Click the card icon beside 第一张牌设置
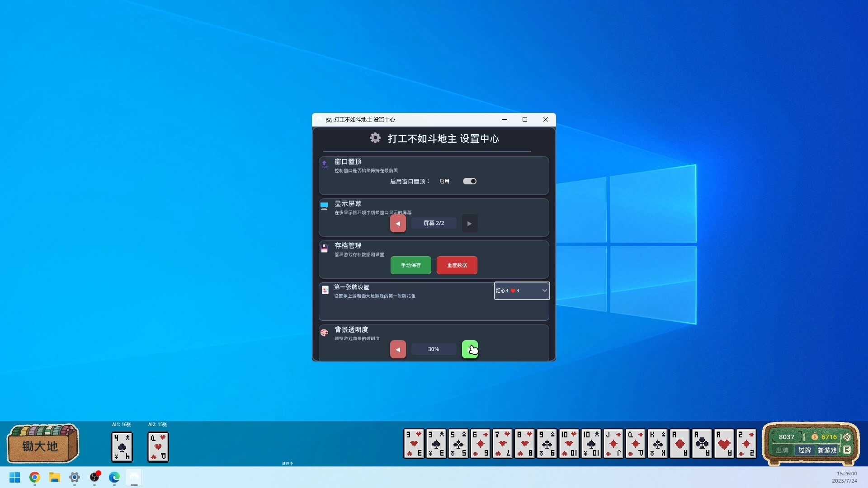The width and height of the screenshot is (868, 488). point(325,290)
